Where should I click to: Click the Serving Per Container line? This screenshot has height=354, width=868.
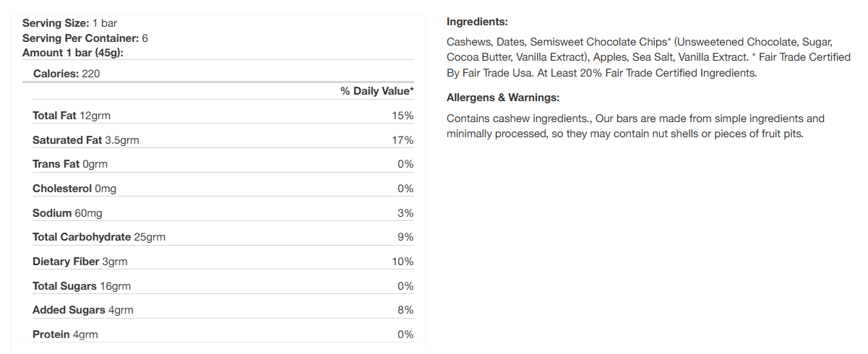pos(85,38)
